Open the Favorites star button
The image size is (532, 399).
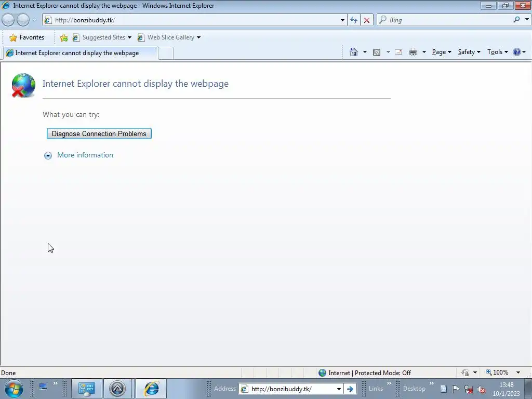coord(27,37)
